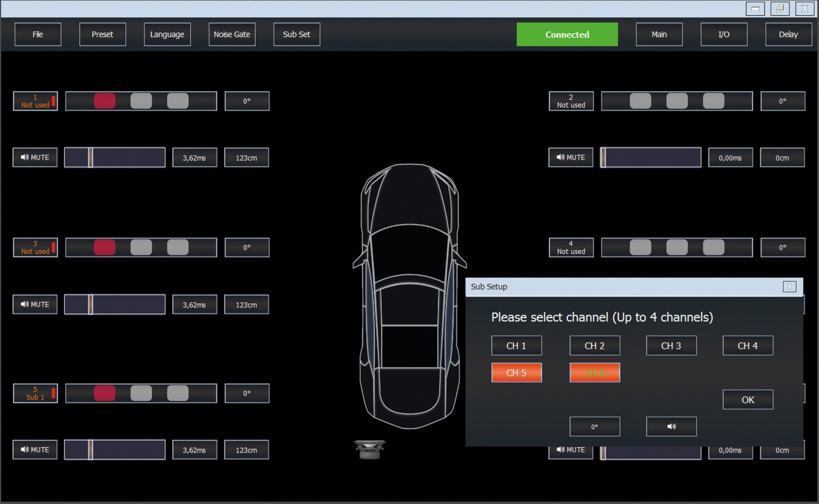The height and width of the screenshot is (504, 819).
Task: Enable CH 1 as sub channel
Action: point(516,346)
